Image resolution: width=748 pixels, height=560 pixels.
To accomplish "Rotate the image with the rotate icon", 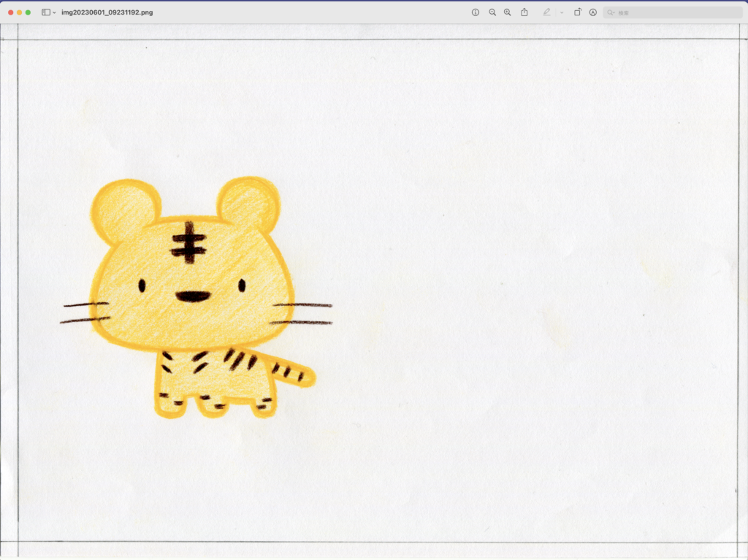I will coord(577,12).
